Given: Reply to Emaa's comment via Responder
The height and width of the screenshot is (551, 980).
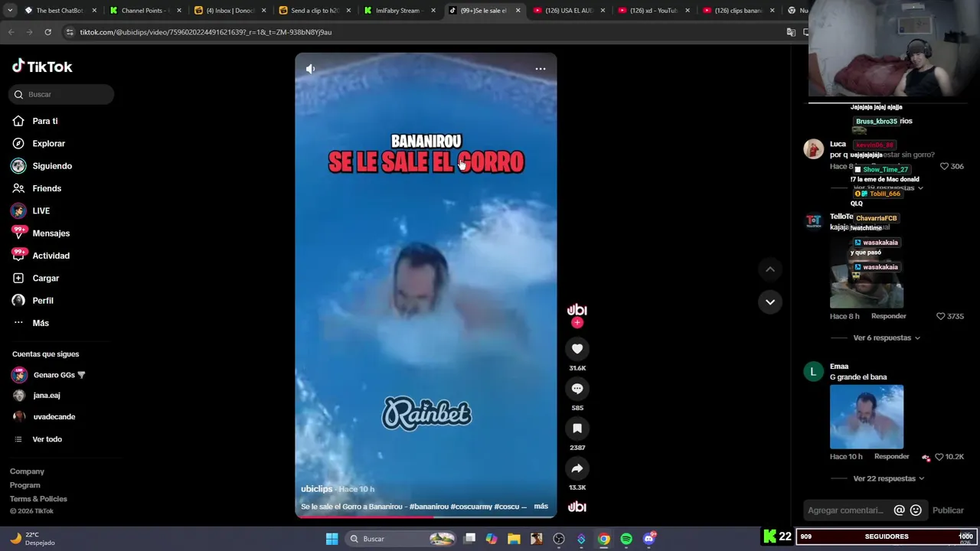Looking at the screenshot, I should (x=892, y=456).
